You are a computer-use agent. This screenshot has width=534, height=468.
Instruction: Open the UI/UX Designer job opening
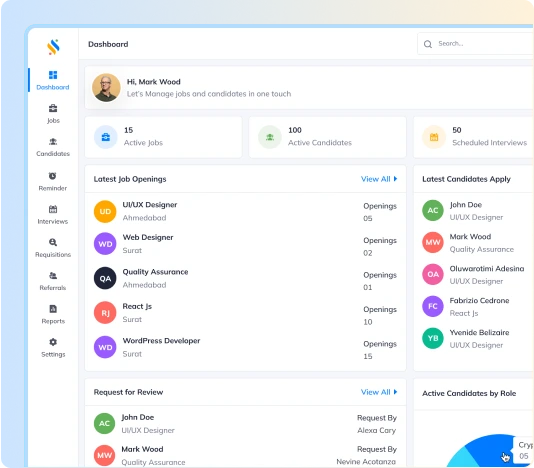tap(245, 211)
